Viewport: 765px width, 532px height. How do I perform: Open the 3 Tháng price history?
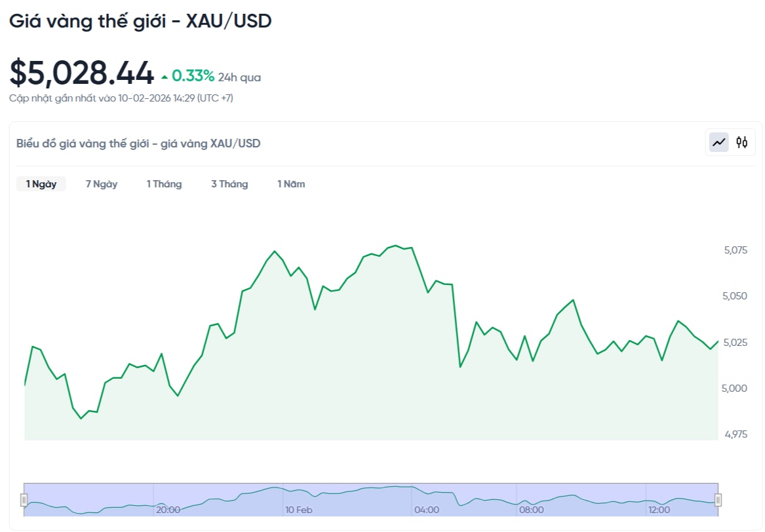(229, 184)
